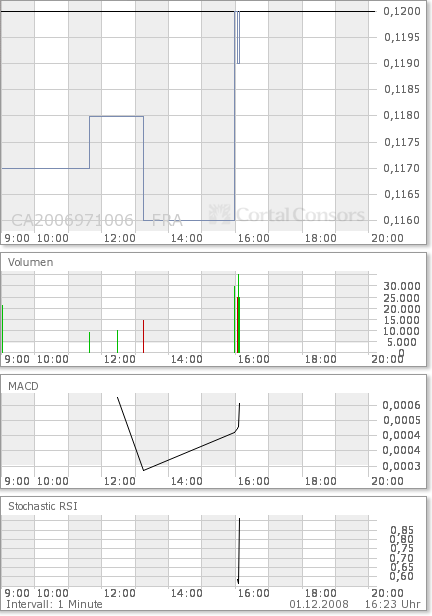Click 20:00 on the price chart time axis
The width and height of the screenshot is (432, 616).
coord(387,238)
